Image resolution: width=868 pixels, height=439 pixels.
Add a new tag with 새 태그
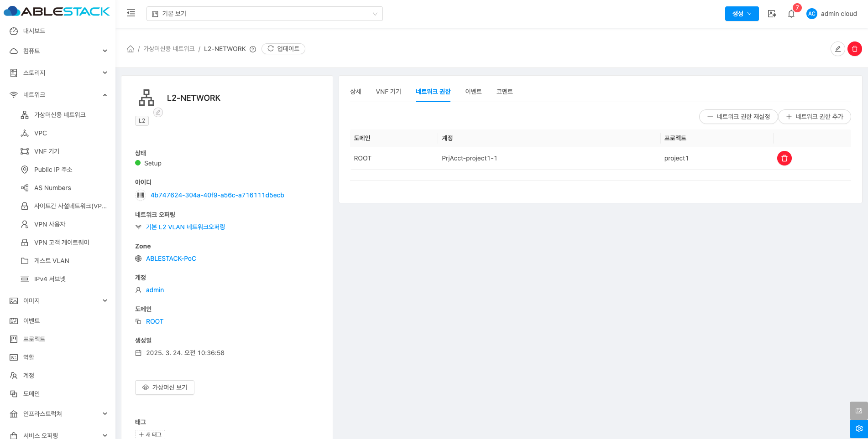[150, 434]
